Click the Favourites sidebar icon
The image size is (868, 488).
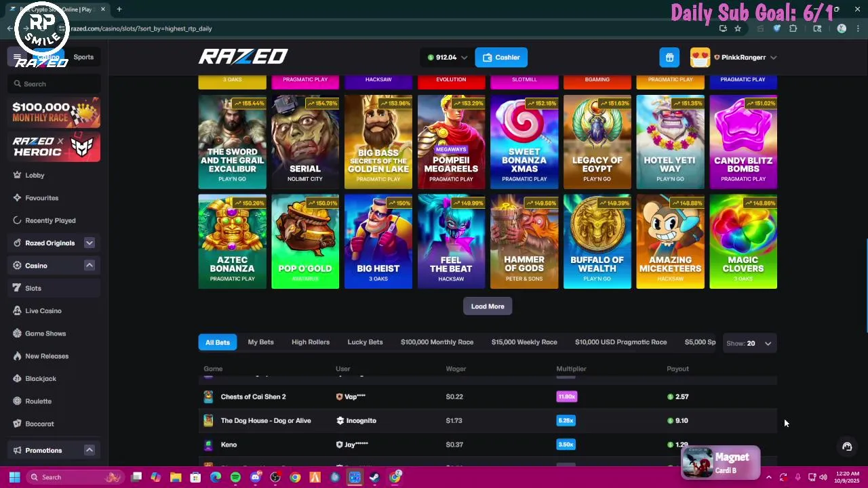click(x=17, y=198)
